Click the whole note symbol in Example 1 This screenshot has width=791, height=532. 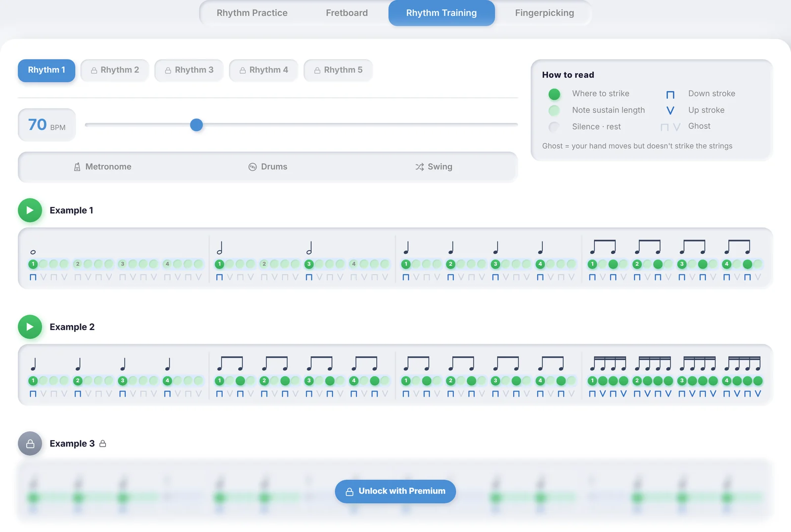[x=33, y=252]
